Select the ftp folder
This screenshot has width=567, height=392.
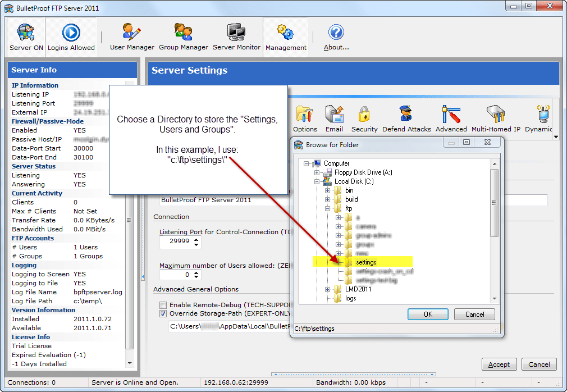pyautogui.click(x=349, y=209)
